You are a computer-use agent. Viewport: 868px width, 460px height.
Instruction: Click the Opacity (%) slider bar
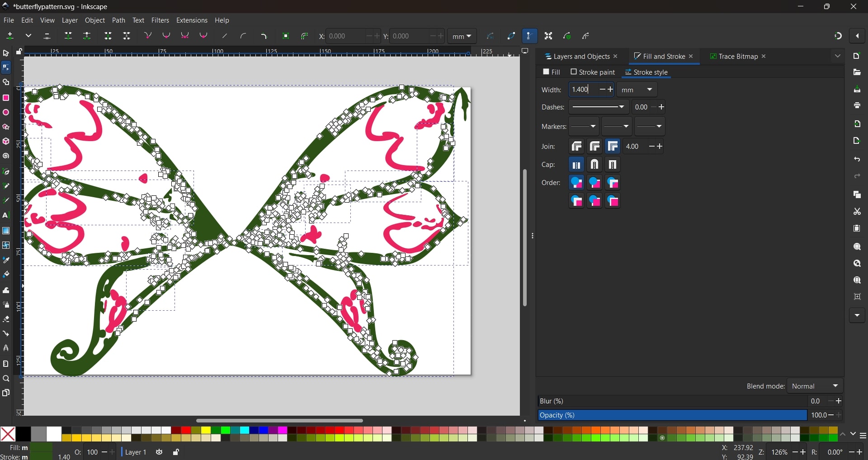pyautogui.click(x=672, y=416)
